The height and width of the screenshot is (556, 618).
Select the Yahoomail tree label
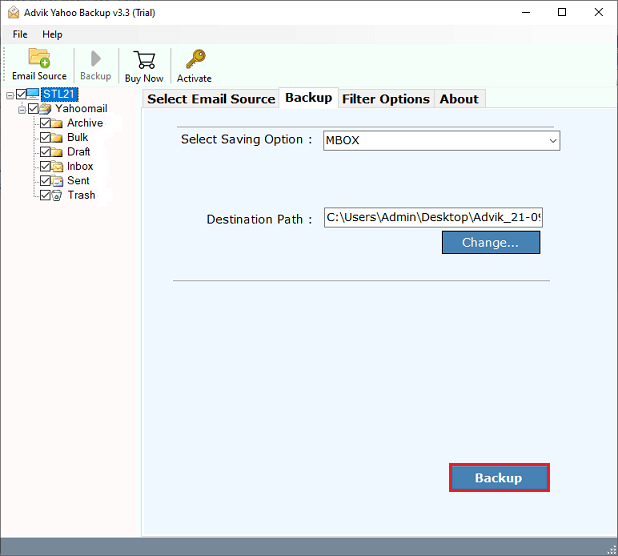81,108
